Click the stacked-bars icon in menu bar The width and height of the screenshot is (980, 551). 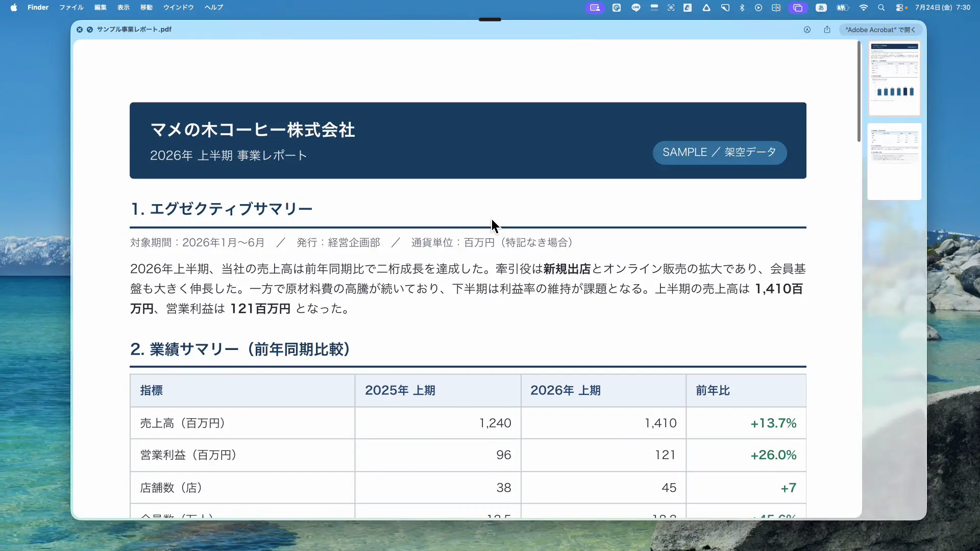click(654, 8)
